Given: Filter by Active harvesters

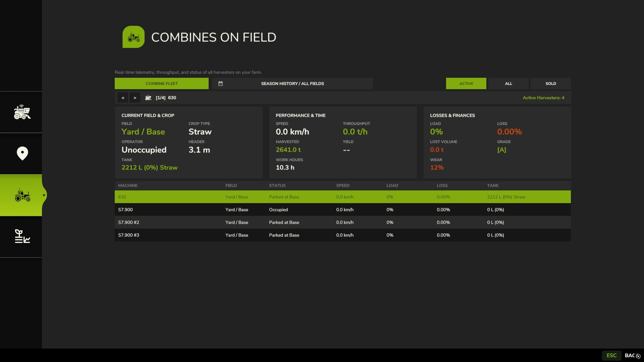Looking at the screenshot, I should (466, 83).
